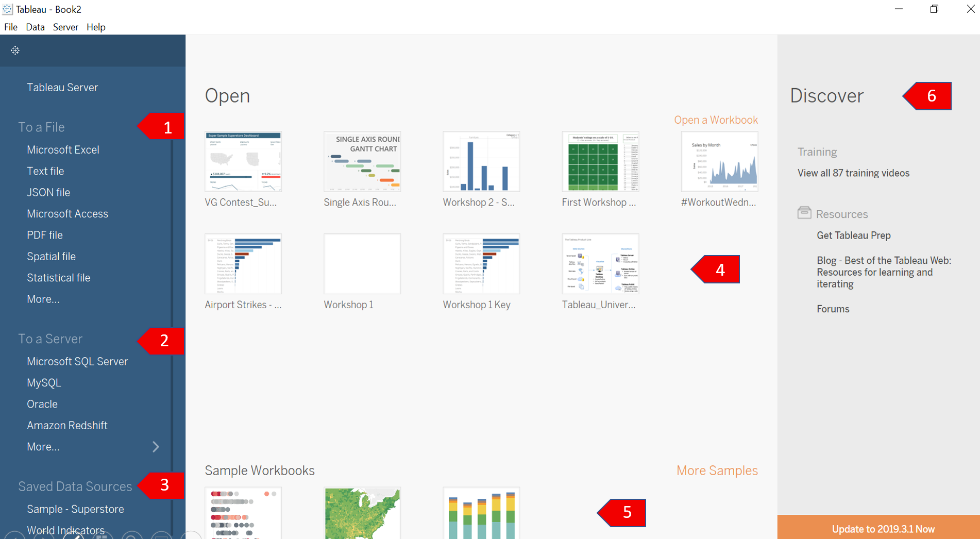Click the Resources inbox icon in Discover panel

point(805,213)
